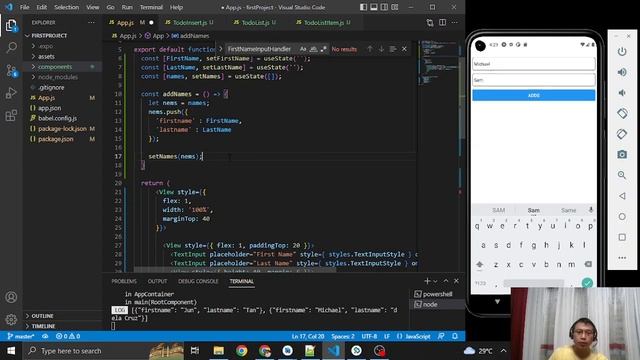Lower the emulator volume
This screenshot has height=360, width=640.
click(x=622, y=93)
